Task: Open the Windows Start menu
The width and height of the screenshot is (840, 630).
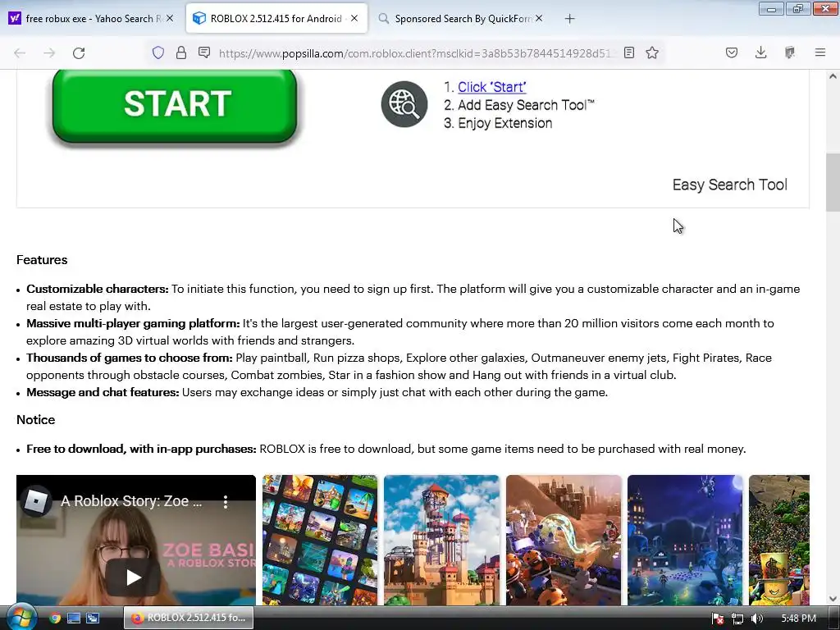Action: pyautogui.click(x=21, y=617)
